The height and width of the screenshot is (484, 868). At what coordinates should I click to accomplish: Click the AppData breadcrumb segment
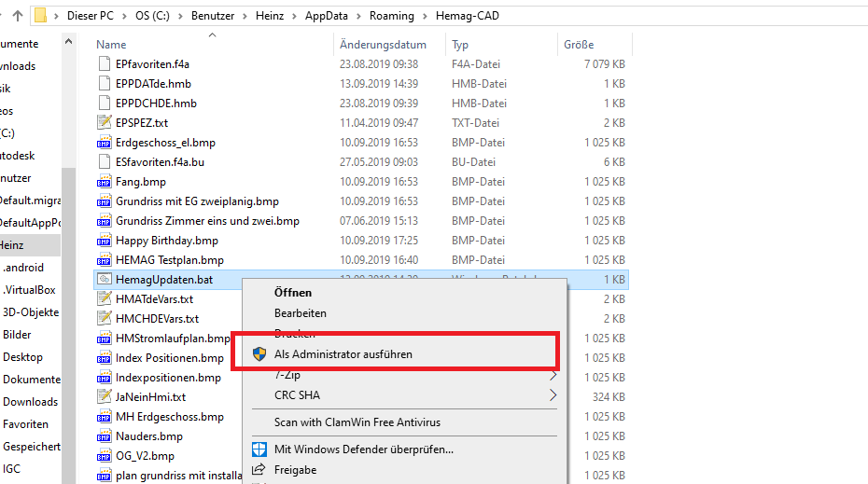pyautogui.click(x=329, y=16)
